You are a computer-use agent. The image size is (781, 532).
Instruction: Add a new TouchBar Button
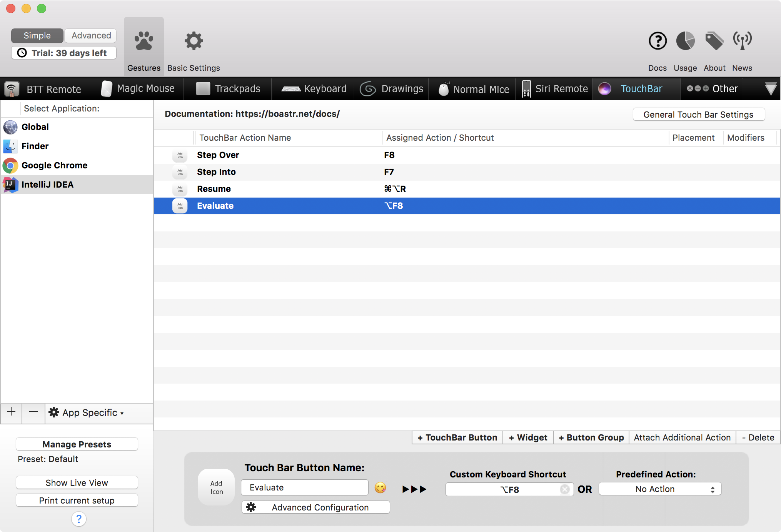point(457,437)
